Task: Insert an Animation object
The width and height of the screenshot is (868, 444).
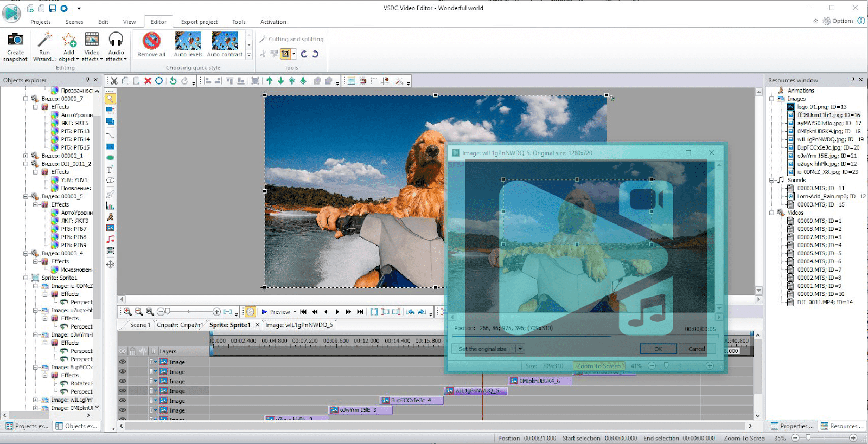Action: click(110, 217)
